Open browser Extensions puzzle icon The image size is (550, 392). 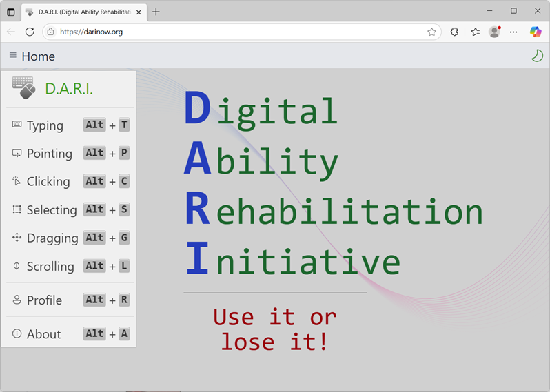[x=454, y=32]
